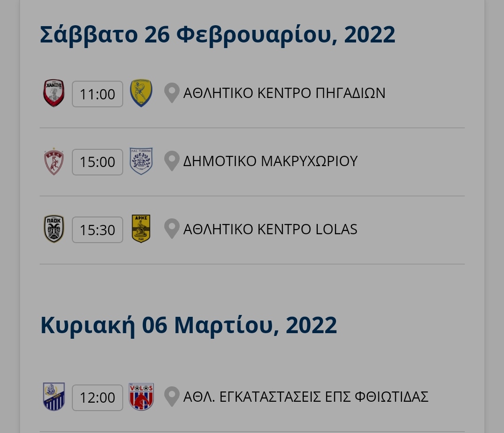Click the 11:00 match time box

point(98,94)
